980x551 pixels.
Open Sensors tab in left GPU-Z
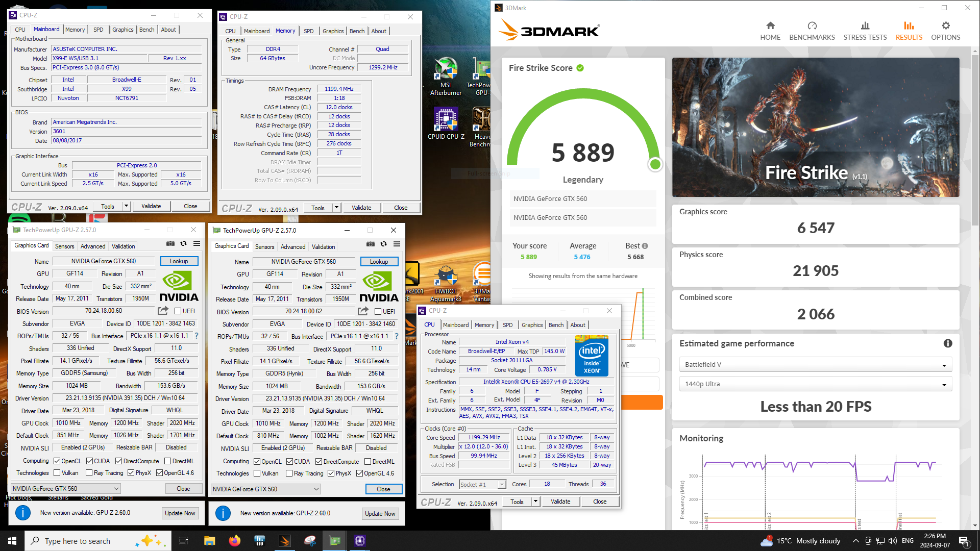[64, 246]
